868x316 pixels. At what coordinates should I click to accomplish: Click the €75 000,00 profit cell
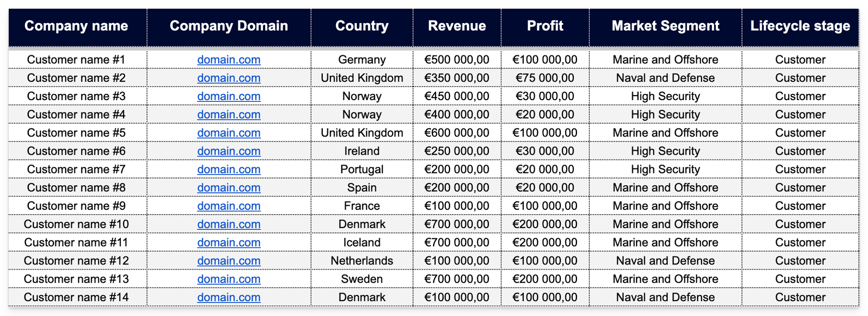[x=545, y=78]
